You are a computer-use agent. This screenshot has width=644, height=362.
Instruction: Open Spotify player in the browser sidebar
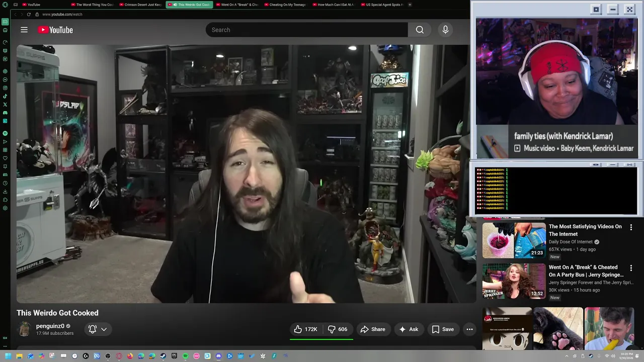pos(5,133)
